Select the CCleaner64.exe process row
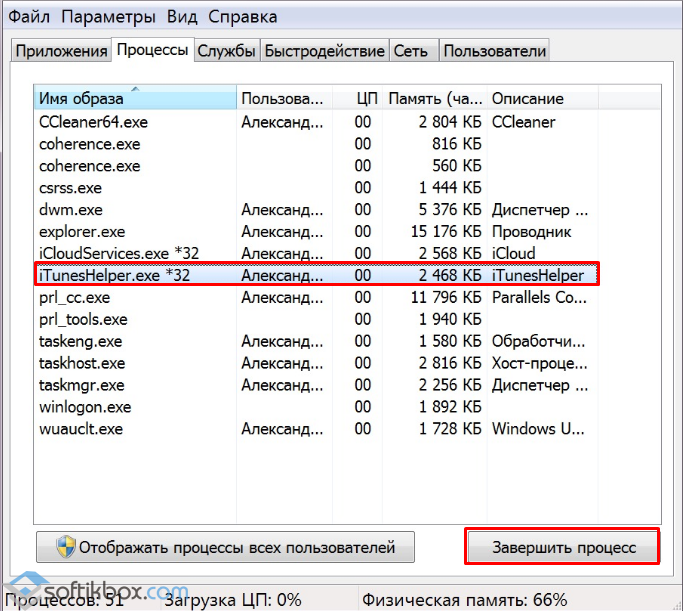This screenshot has width=683, height=611. tap(317, 122)
